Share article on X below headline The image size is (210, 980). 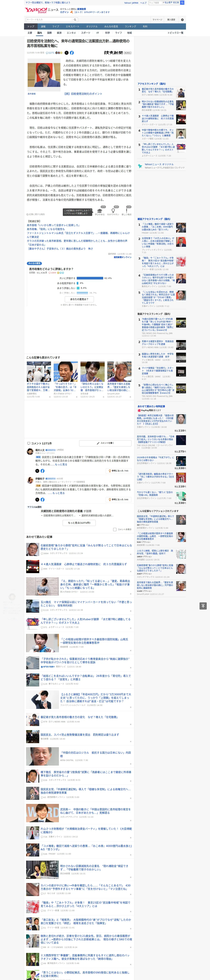pos(67,53)
